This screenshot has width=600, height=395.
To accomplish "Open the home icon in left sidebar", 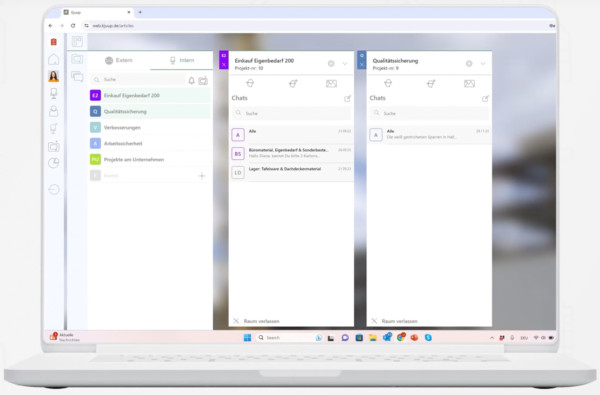I will (54, 59).
